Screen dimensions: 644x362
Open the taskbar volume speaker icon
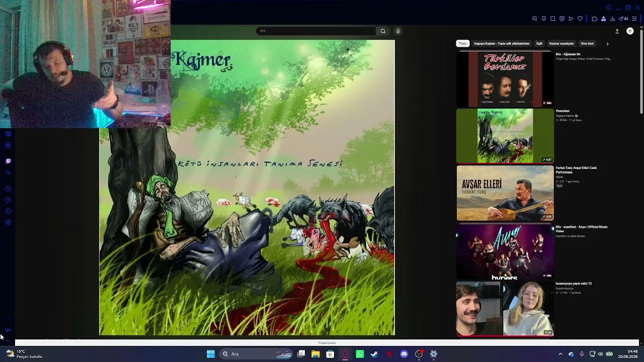(600, 354)
